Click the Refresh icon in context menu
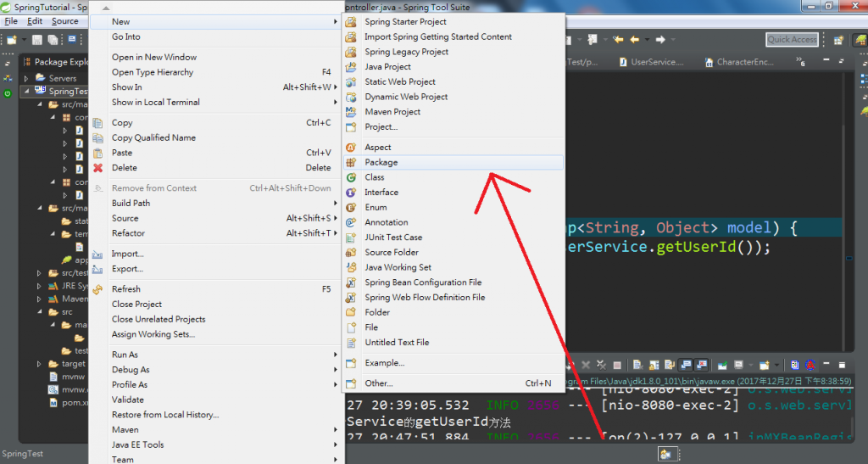868x464 pixels. click(x=98, y=289)
